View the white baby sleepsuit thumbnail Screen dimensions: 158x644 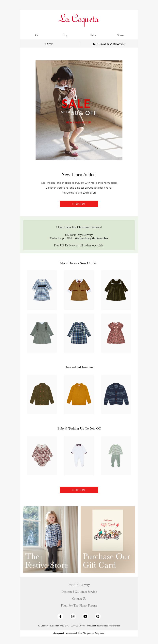(79, 456)
